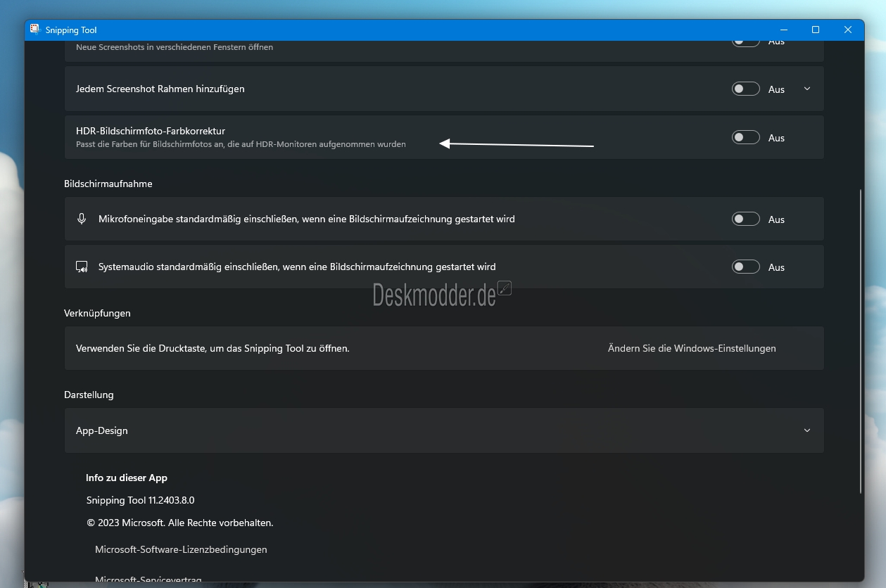The height and width of the screenshot is (588, 886).
Task: Click the Verwenden Sie die Drucktaste text
Action: [213, 348]
